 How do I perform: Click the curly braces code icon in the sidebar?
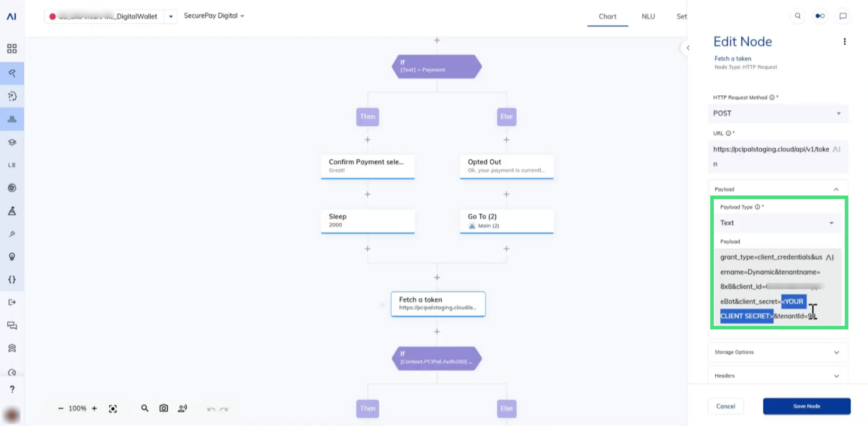click(12, 279)
